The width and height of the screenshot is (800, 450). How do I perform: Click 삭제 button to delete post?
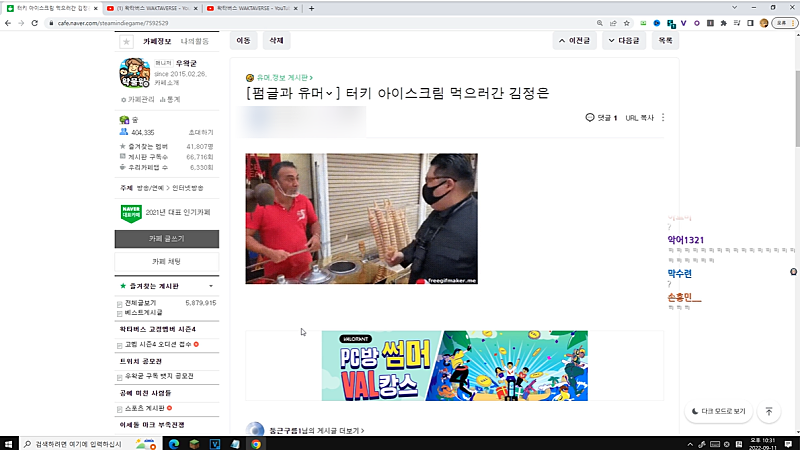pyautogui.click(x=276, y=40)
